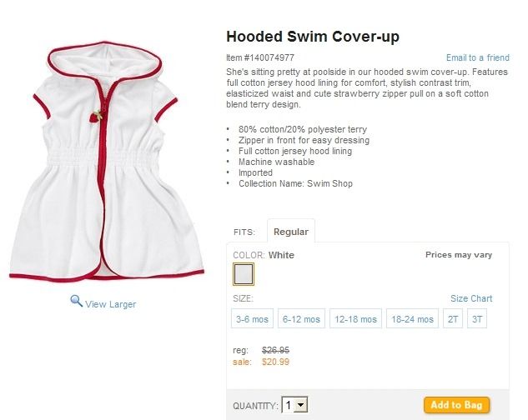The image size is (528, 420).
Task: Open the Size Chart link
Action: (471, 298)
